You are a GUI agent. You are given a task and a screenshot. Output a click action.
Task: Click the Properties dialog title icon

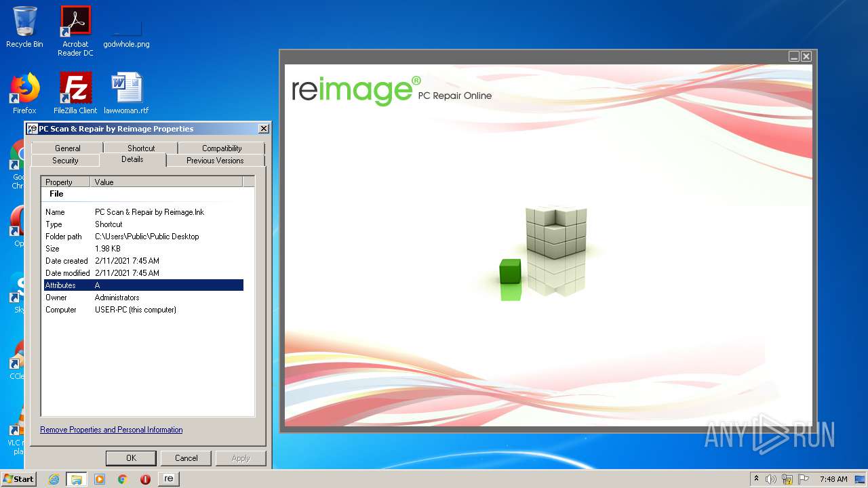pyautogui.click(x=33, y=129)
